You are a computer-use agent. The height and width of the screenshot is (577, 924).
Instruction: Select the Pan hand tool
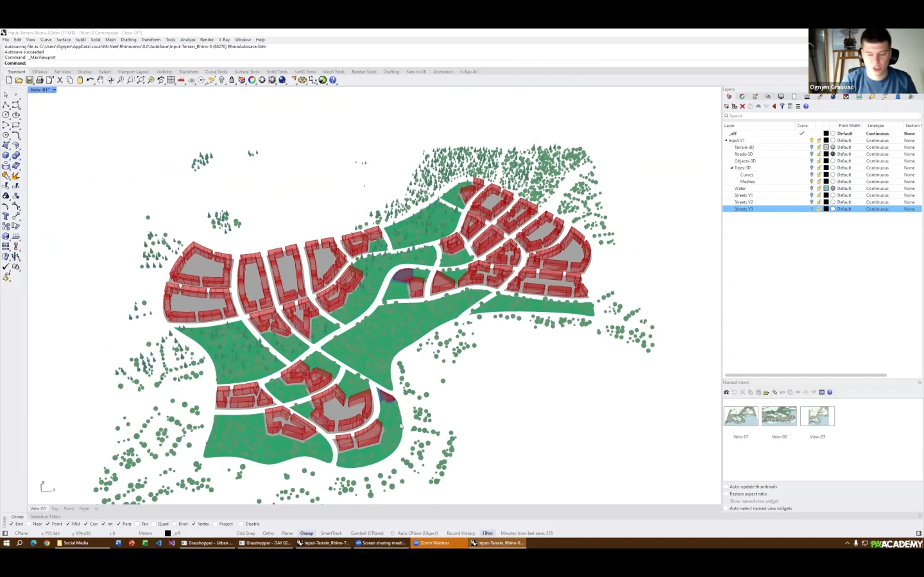coord(100,80)
